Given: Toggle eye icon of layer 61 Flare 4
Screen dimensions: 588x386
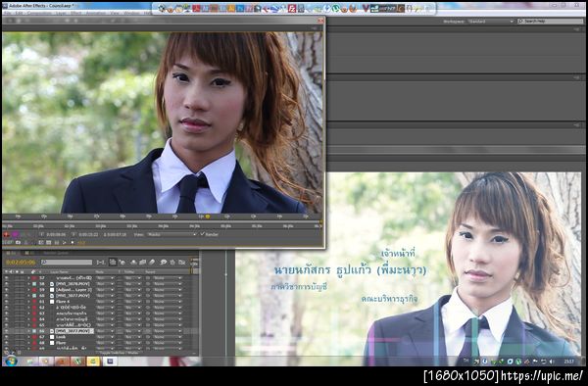Looking at the screenshot, I should pyautogui.click(x=6, y=302).
